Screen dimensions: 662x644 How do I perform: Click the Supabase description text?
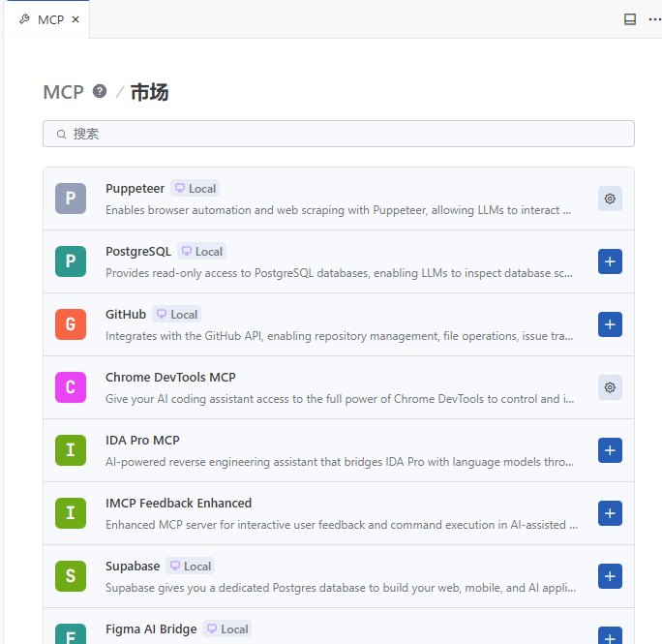[341, 588]
